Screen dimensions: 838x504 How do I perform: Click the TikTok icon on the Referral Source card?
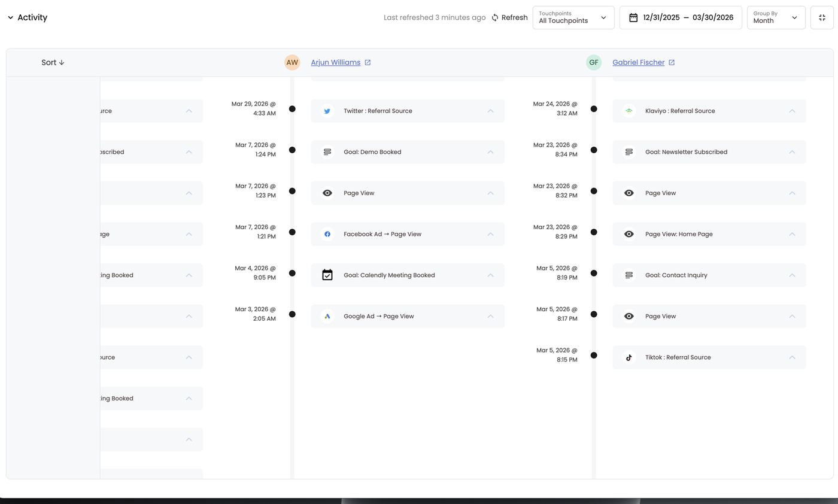[629, 357]
